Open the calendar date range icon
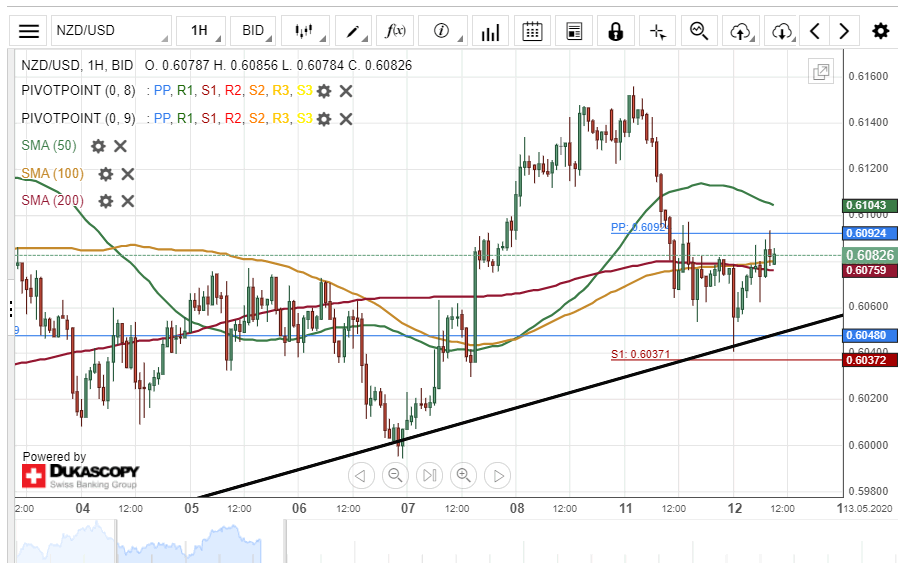This screenshot has height=569, width=903. pyautogui.click(x=532, y=31)
